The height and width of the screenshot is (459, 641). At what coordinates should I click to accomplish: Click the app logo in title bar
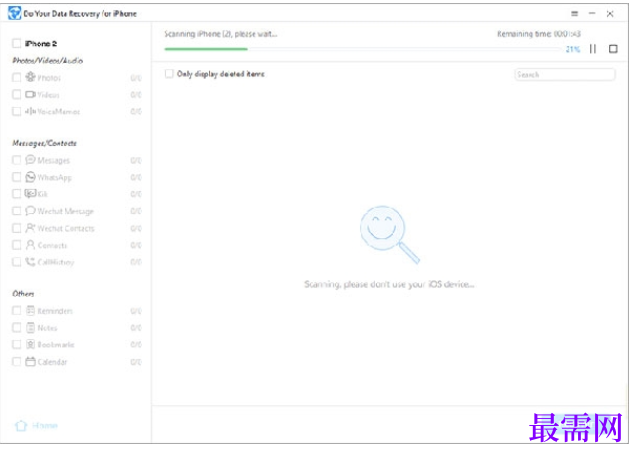point(14,13)
